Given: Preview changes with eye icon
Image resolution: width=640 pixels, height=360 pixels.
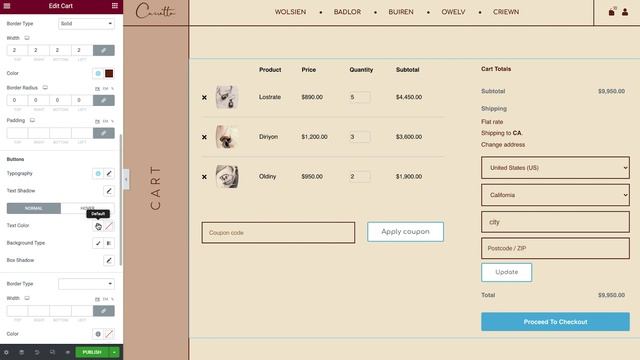Looking at the screenshot, I should (67, 352).
